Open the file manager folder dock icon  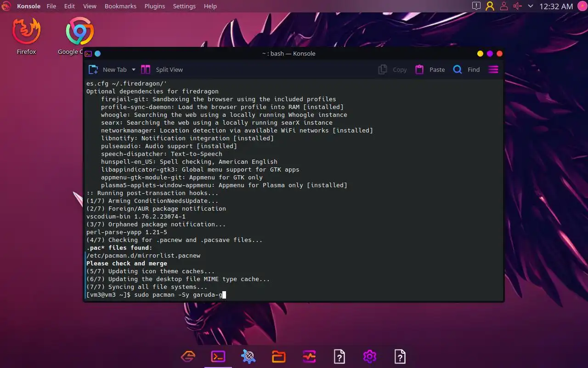(279, 356)
